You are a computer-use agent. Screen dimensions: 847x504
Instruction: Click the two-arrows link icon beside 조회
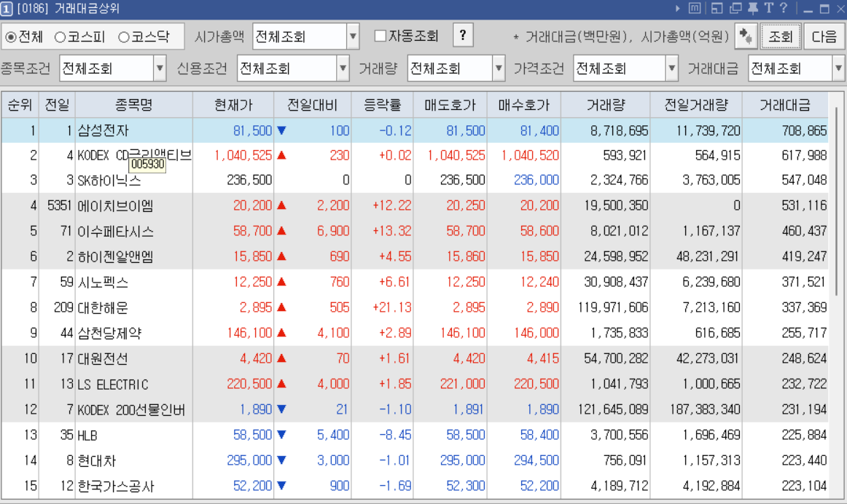point(746,36)
